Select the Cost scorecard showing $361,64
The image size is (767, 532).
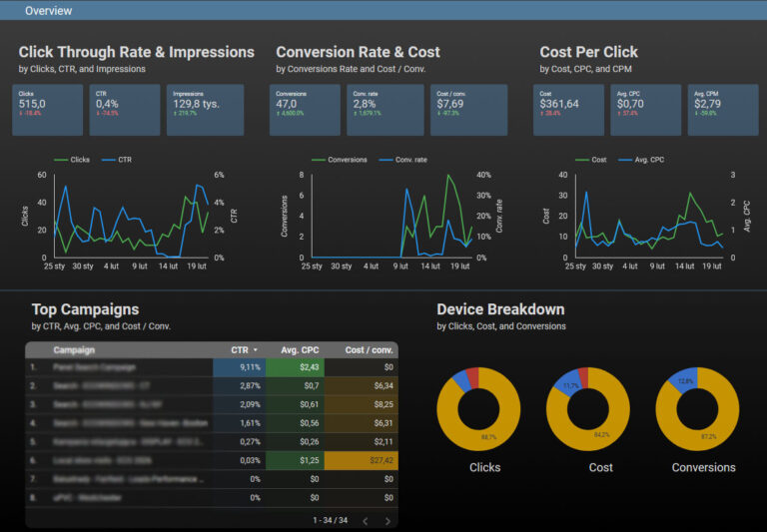tap(568, 110)
